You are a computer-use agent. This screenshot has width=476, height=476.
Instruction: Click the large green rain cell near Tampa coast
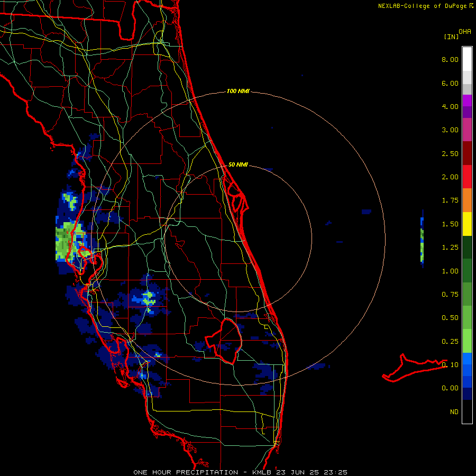tap(69, 241)
